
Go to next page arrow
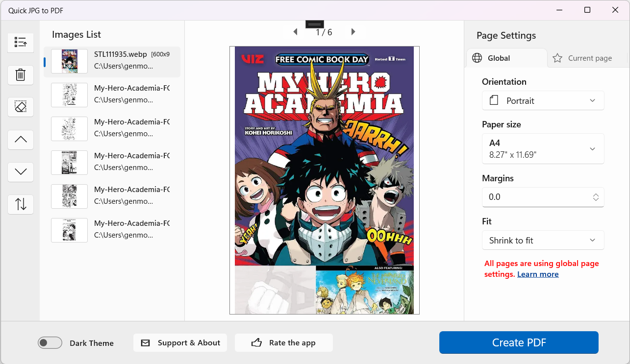click(353, 32)
